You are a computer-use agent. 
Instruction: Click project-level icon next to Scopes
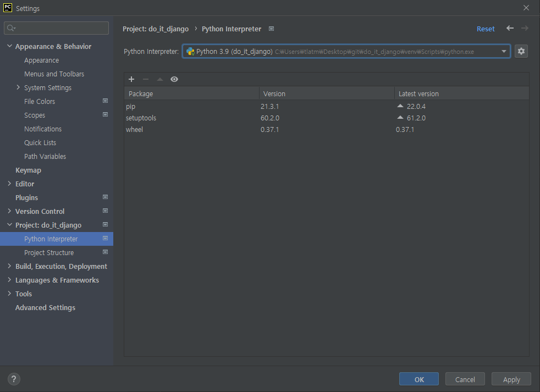(x=106, y=115)
